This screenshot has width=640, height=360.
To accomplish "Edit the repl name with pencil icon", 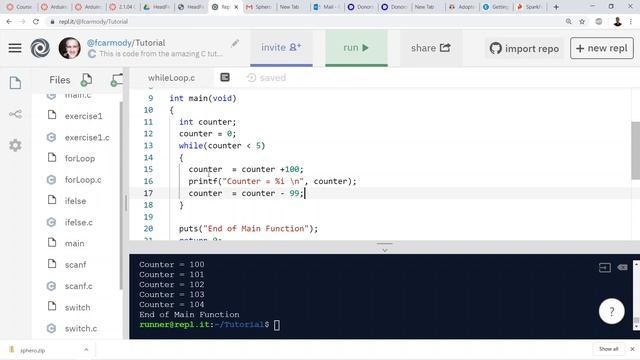I will click(x=235, y=43).
